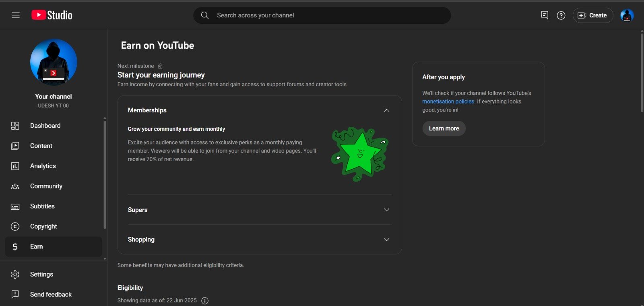
Task: Click Grow your community and earn monthly
Action: pos(176,129)
